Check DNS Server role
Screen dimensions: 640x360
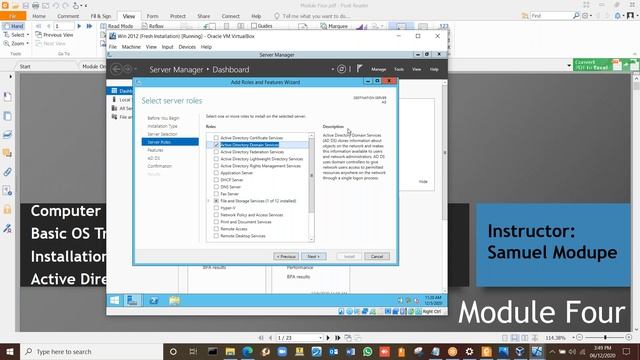click(216, 187)
